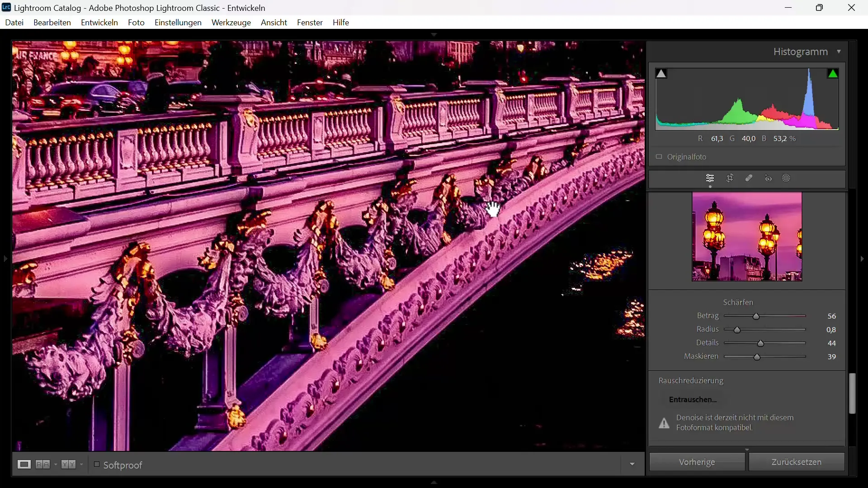868x488 pixels.
Task: Adjust the Radius sharpening slider
Action: point(738,330)
